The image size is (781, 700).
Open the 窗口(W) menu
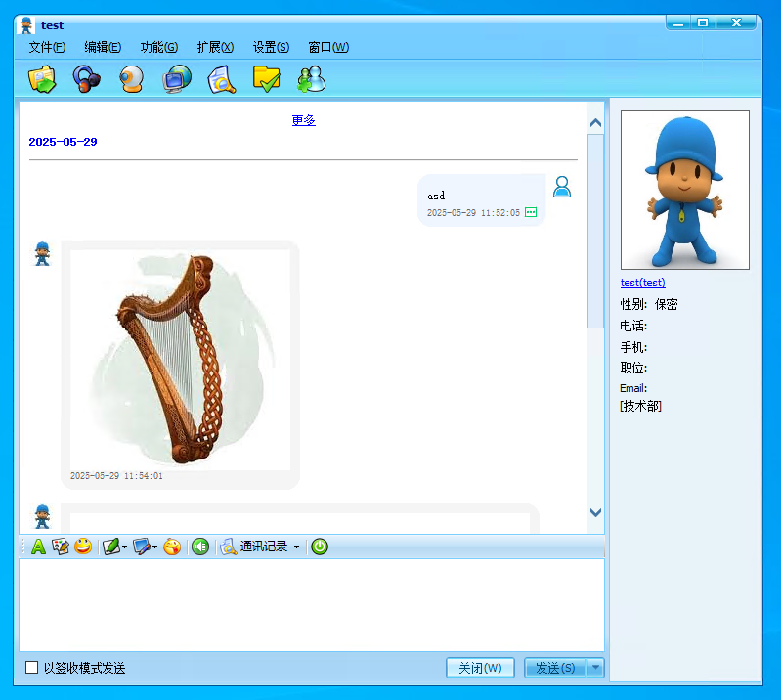click(x=328, y=47)
